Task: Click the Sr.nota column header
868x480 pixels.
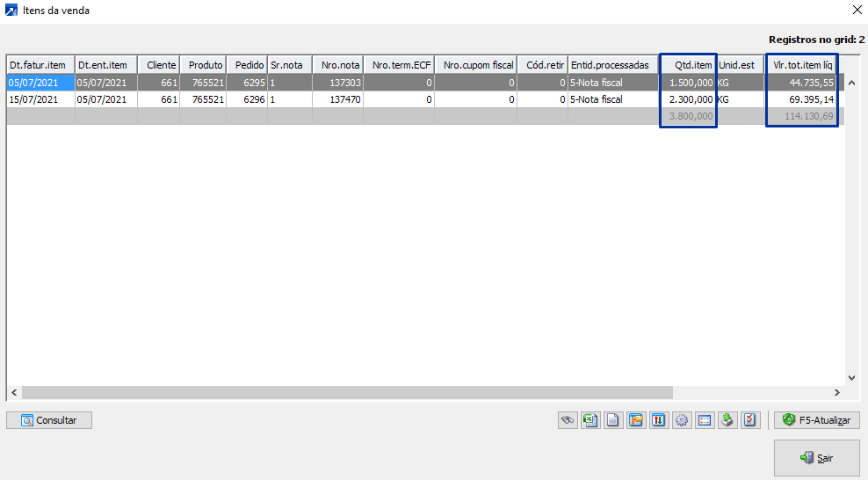Action: point(290,65)
